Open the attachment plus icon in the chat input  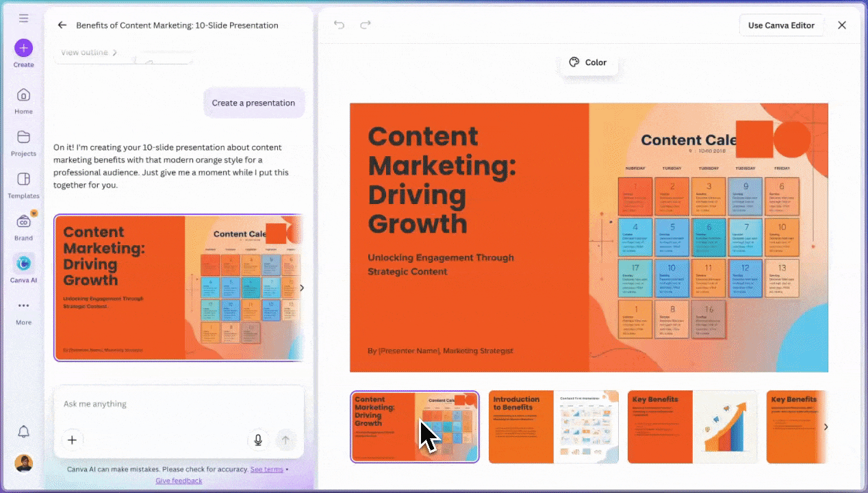coord(72,440)
